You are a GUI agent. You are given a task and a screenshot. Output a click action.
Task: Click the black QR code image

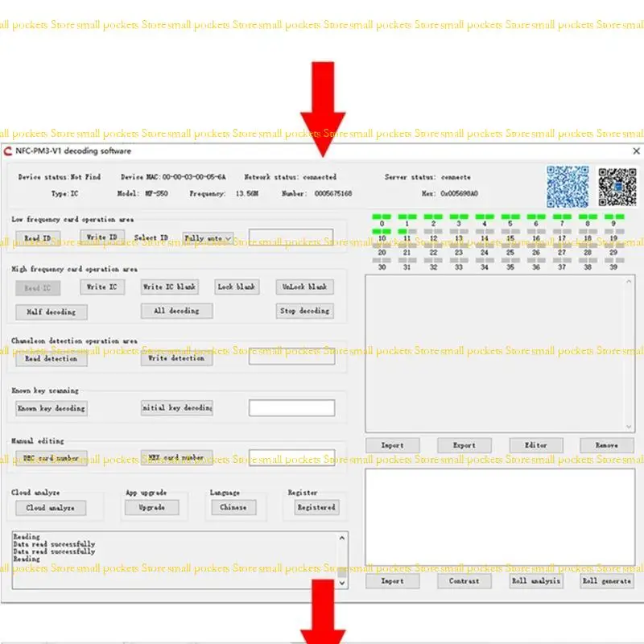[617, 187]
